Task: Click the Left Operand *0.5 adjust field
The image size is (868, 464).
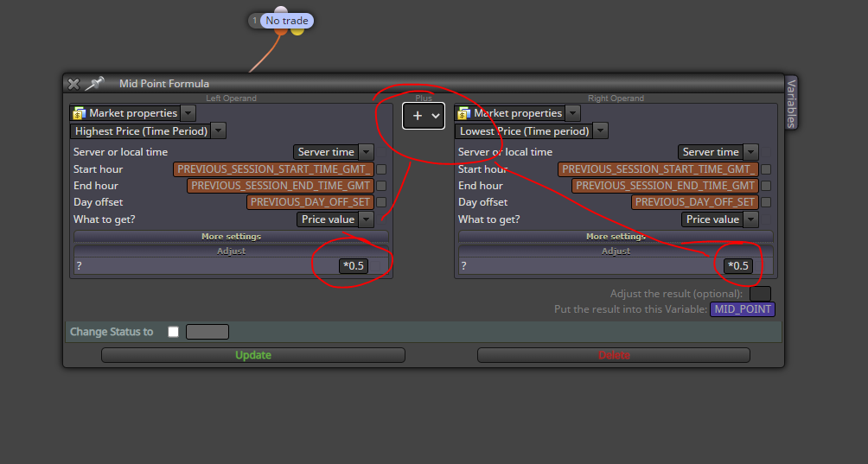Action: 354,266
